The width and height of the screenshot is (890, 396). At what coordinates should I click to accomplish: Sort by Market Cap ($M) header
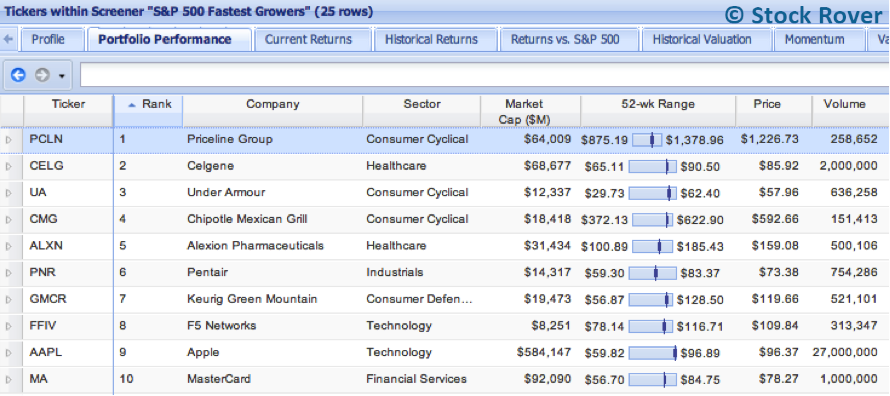coord(531,111)
